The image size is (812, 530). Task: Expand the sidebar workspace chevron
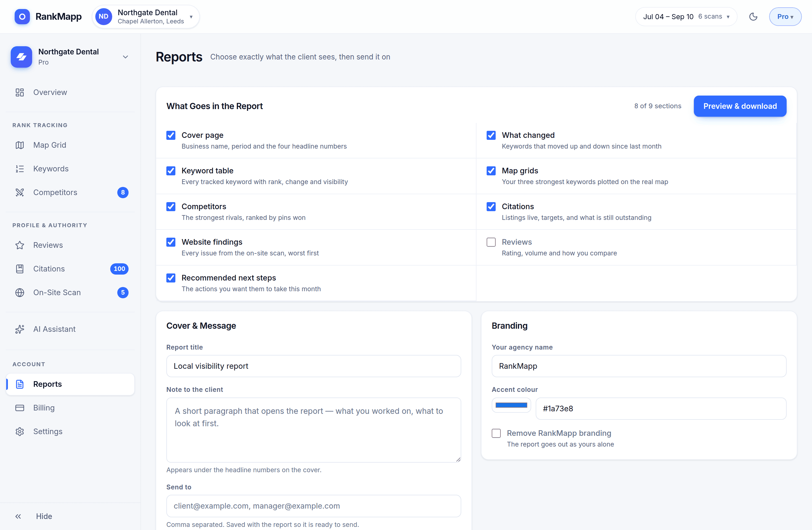tap(125, 57)
